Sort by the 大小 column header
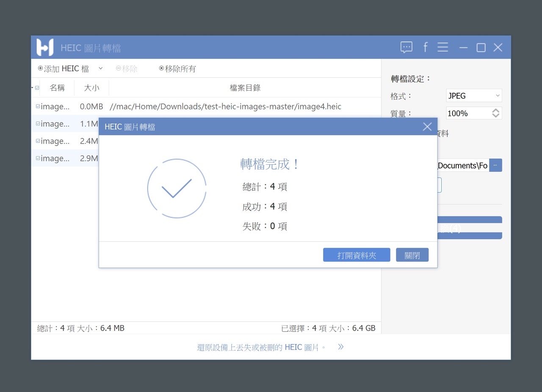This screenshot has width=542, height=392. point(91,88)
